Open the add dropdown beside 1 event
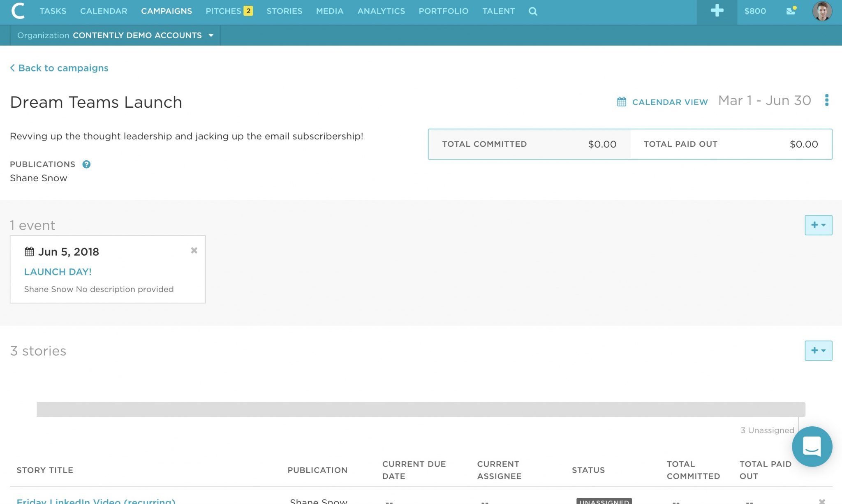The width and height of the screenshot is (842, 504). point(818,225)
